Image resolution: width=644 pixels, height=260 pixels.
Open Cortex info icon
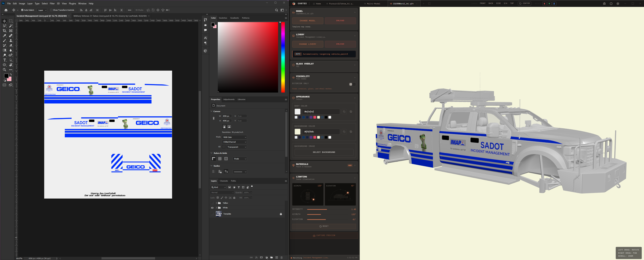(x=611, y=4)
